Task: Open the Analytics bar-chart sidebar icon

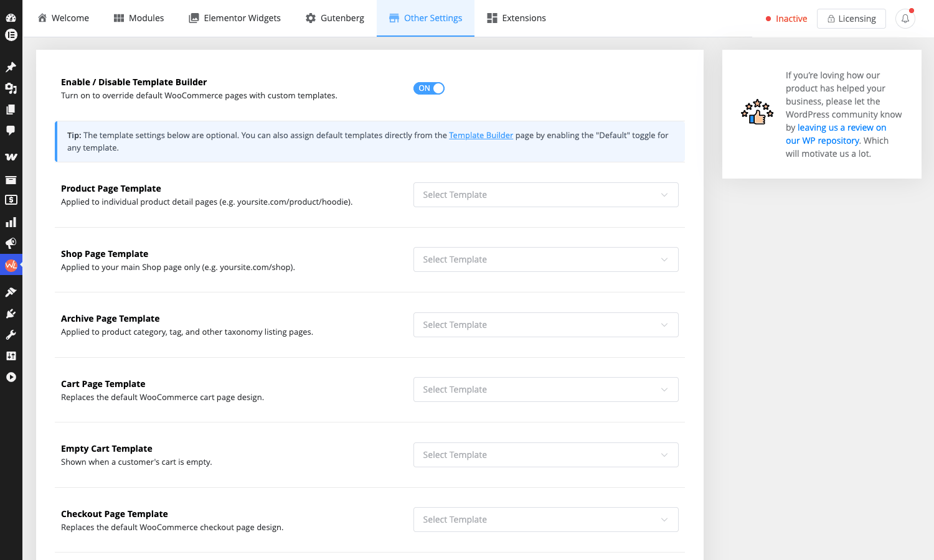Action: [x=11, y=222]
